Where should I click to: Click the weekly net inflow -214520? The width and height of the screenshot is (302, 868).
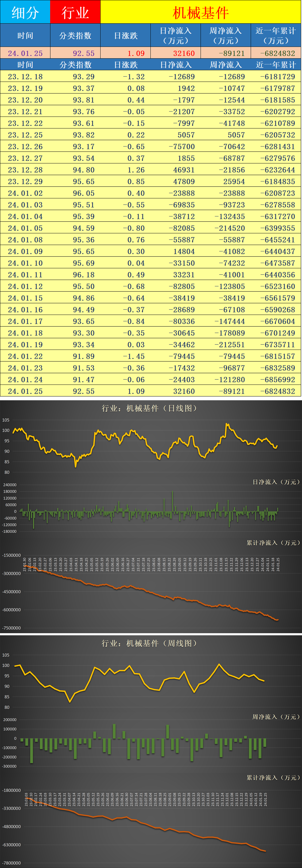pos(230,228)
